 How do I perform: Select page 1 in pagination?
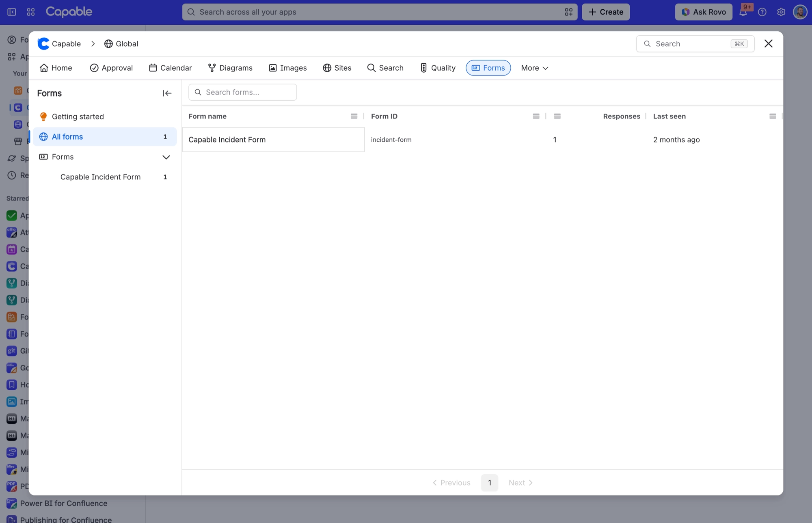coord(489,483)
